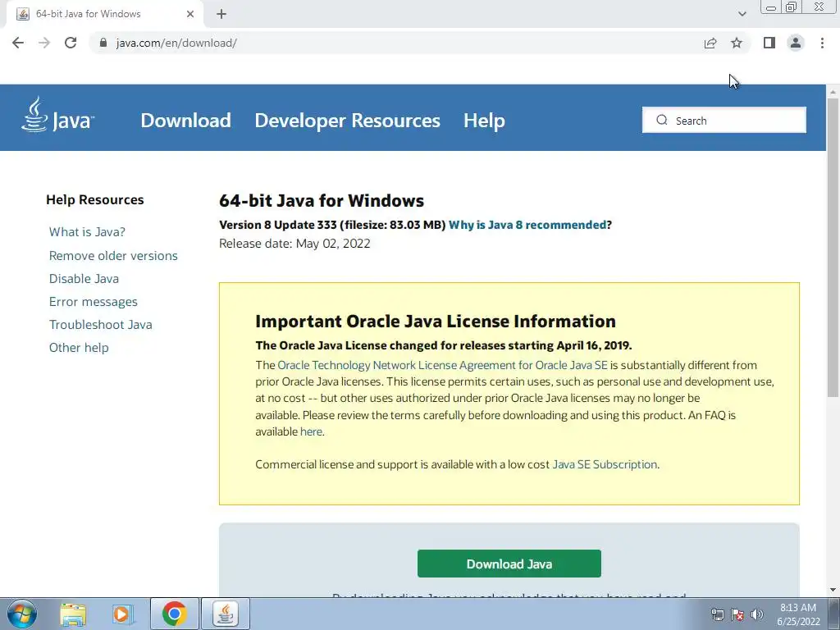Open the Disable Java help link
The height and width of the screenshot is (630, 840).
tap(84, 279)
